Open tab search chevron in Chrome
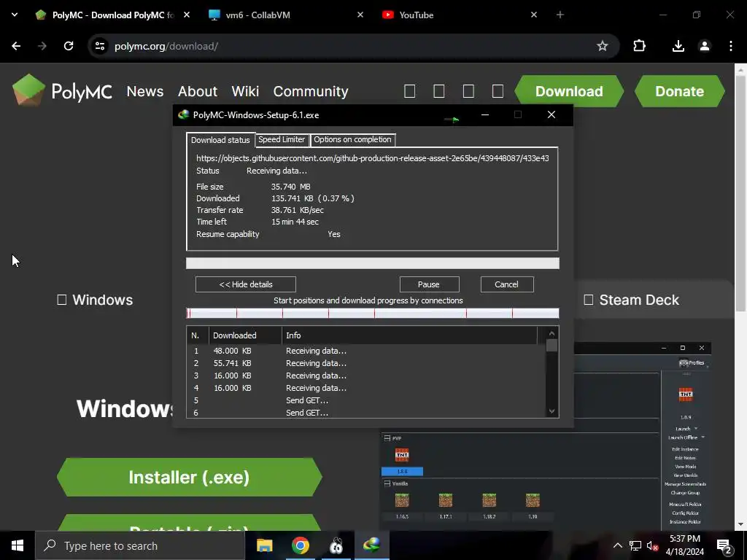This screenshot has width=747, height=560. [15, 15]
